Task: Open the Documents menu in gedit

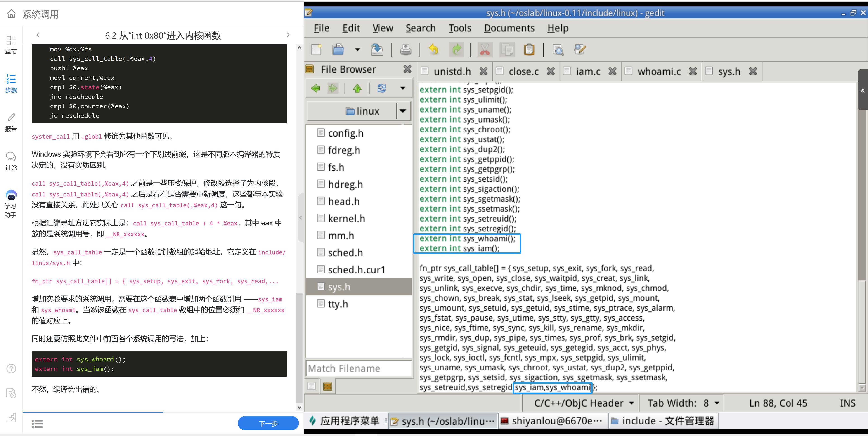Action: point(509,28)
